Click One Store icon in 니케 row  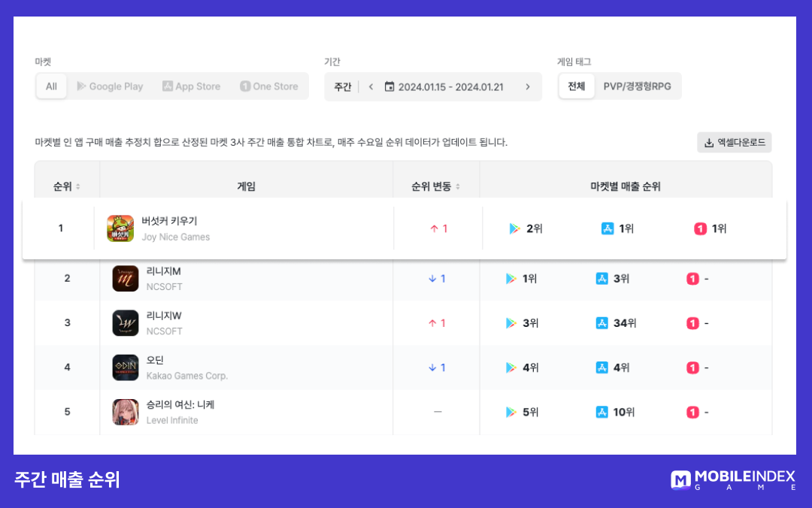693,413
